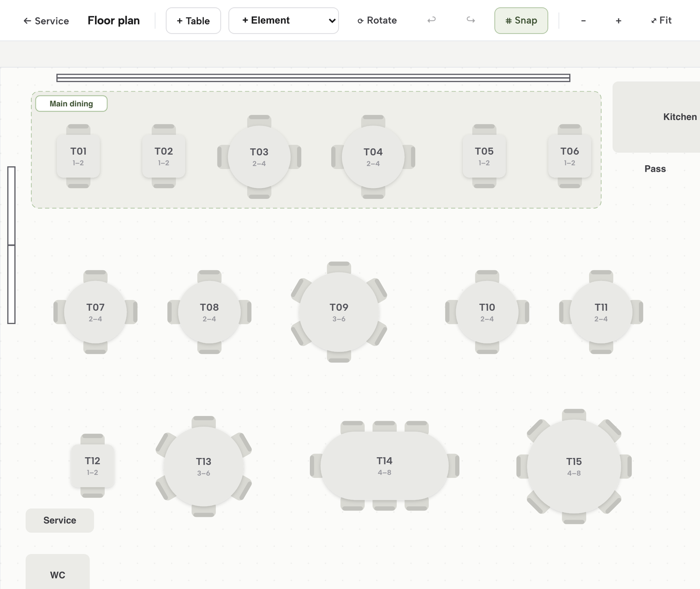The height and width of the screenshot is (589, 700).
Task: Select six-seat round table T09
Action: [x=339, y=312]
